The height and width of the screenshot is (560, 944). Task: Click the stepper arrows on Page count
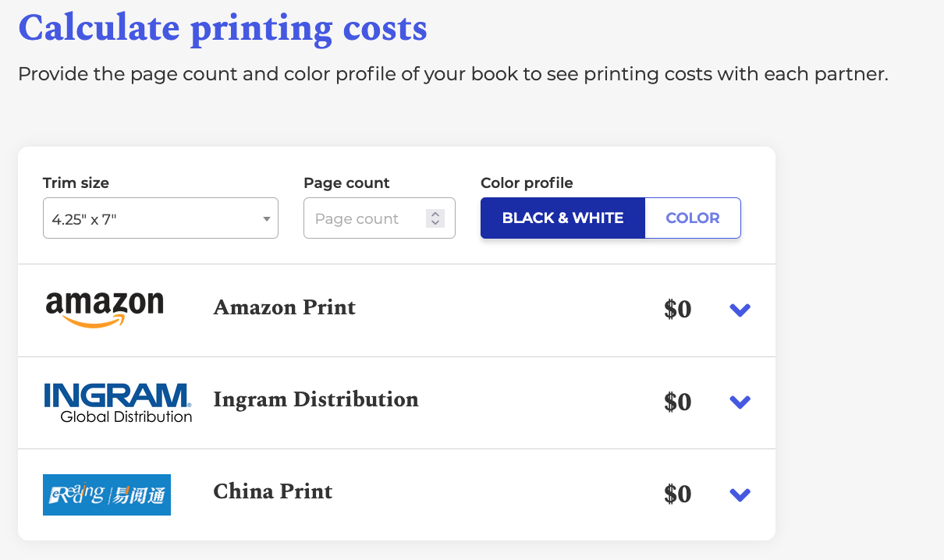point(435,218)
